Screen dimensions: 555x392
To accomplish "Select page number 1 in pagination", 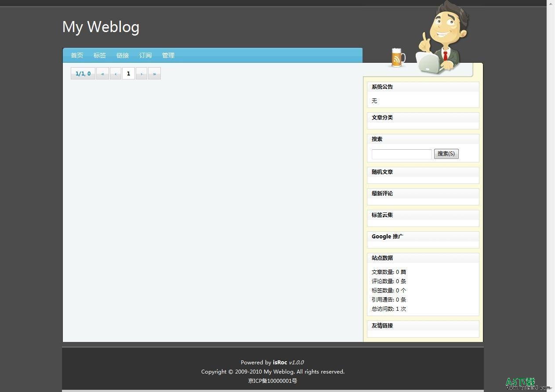I will (128, 73).
